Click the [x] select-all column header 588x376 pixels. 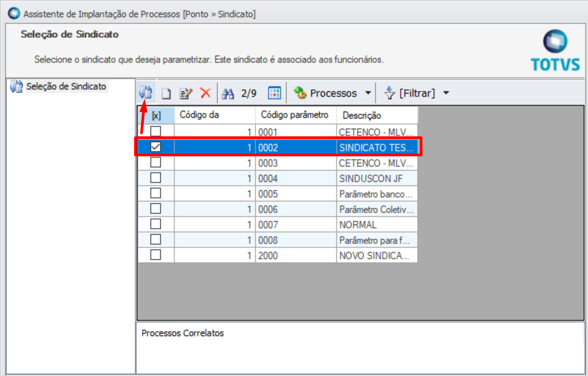[156, 115]
